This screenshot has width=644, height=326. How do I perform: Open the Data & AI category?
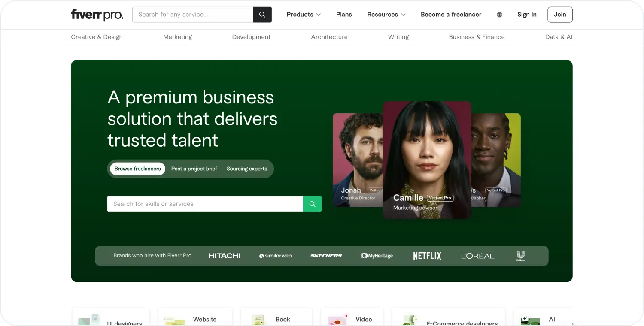(559, 37)
